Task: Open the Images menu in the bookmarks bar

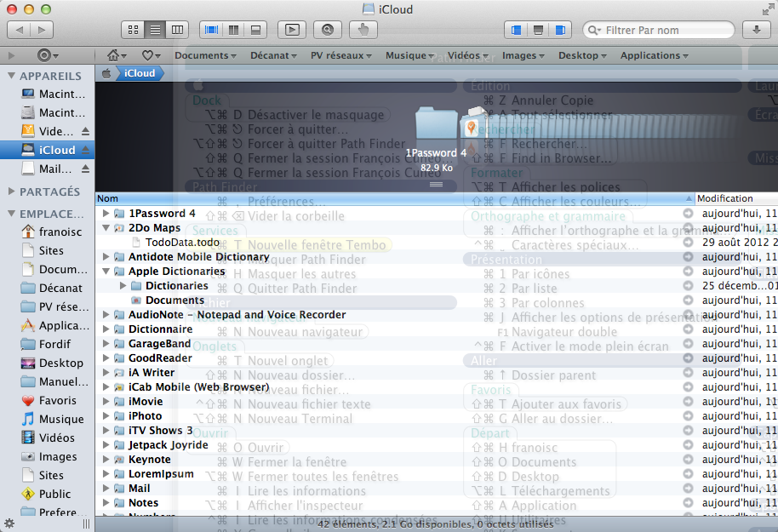Action: (523, 55)
